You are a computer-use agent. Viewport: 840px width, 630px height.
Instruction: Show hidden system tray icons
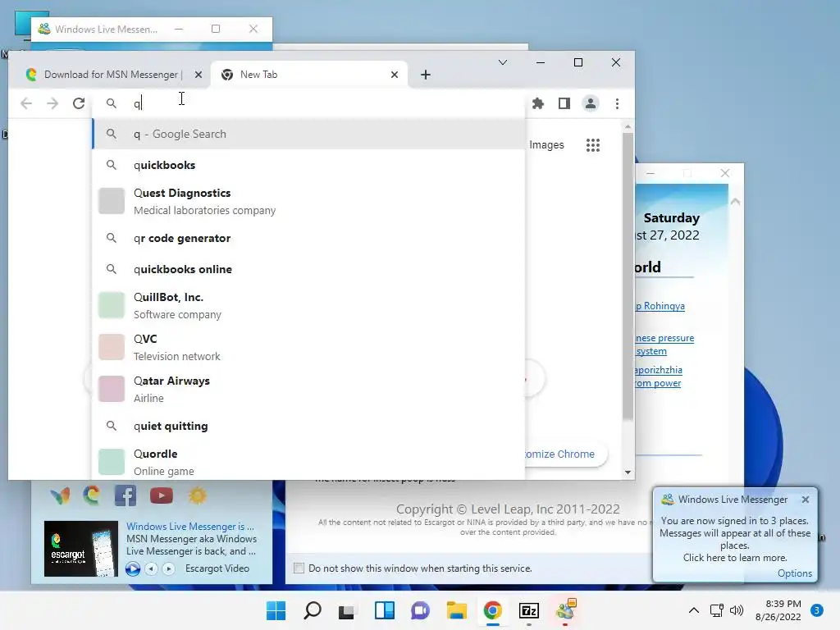694,610
